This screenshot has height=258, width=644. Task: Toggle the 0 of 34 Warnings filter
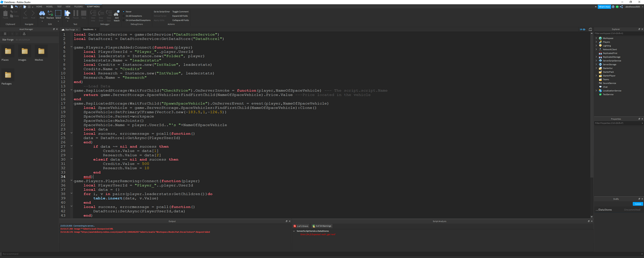coord(322,226)
